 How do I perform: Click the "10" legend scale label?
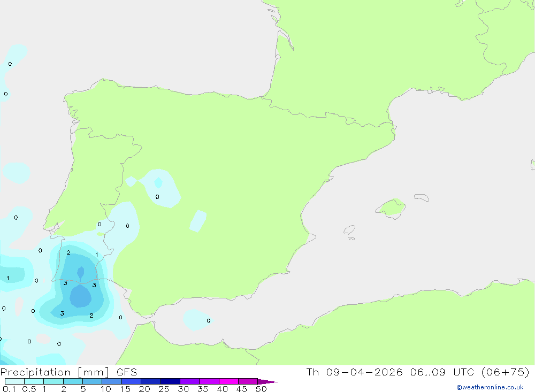[106, 389]
